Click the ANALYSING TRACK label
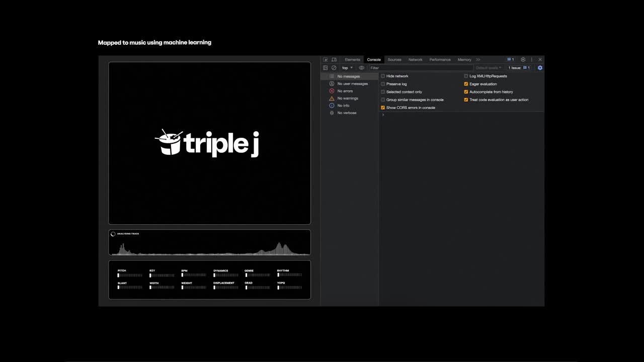Image resolution: width=644 pixels, height=362 pixels. (x=128, y=234)
